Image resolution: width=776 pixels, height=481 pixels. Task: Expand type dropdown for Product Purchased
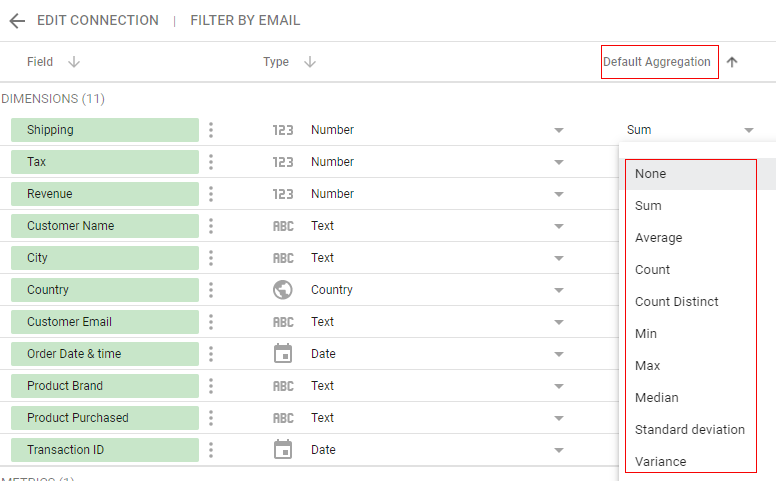pyautogui.click(x=559, y=418)
